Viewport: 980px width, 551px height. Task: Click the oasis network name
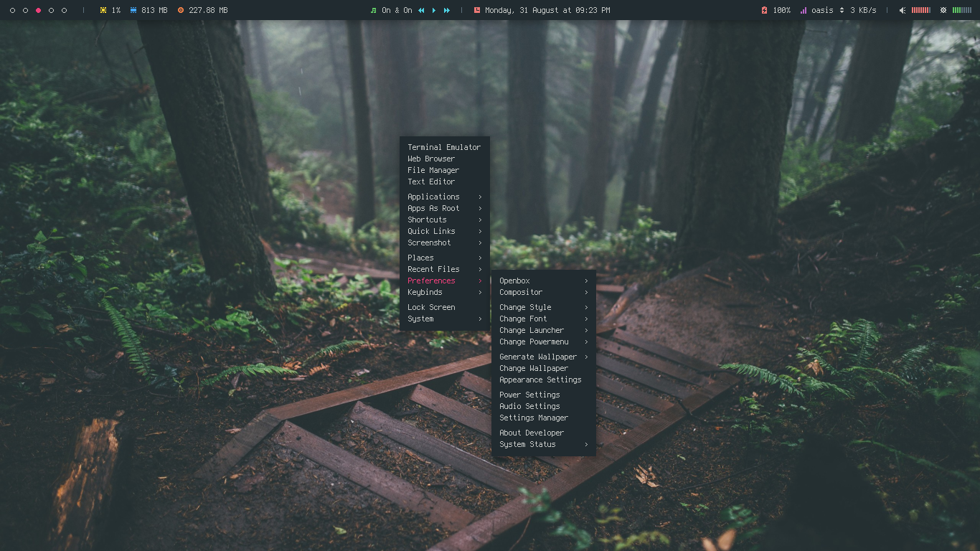(x=822, y=10)
